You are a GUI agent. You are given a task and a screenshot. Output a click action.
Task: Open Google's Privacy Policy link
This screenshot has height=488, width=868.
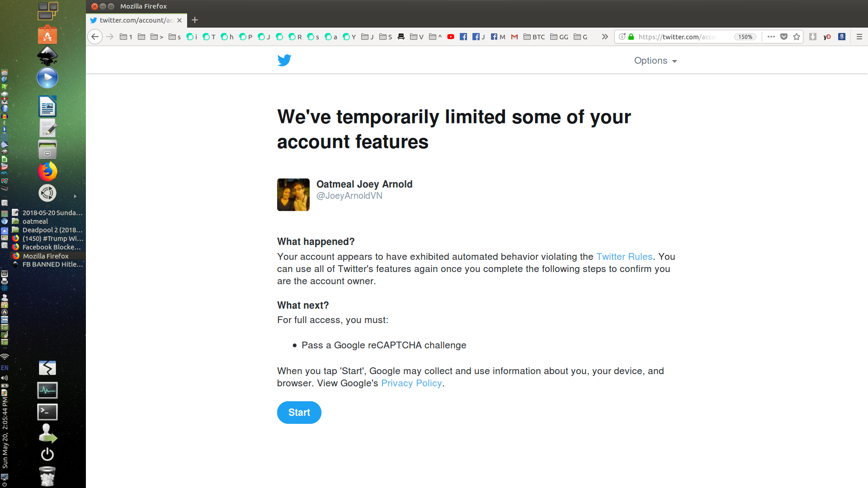[411, 383]
